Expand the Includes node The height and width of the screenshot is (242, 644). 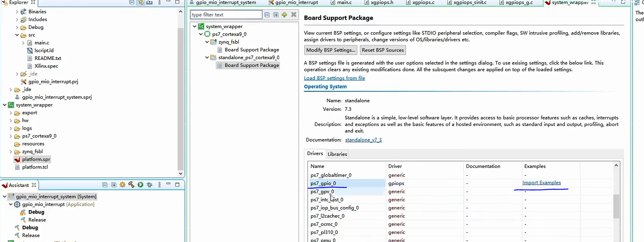pos(17,19)
